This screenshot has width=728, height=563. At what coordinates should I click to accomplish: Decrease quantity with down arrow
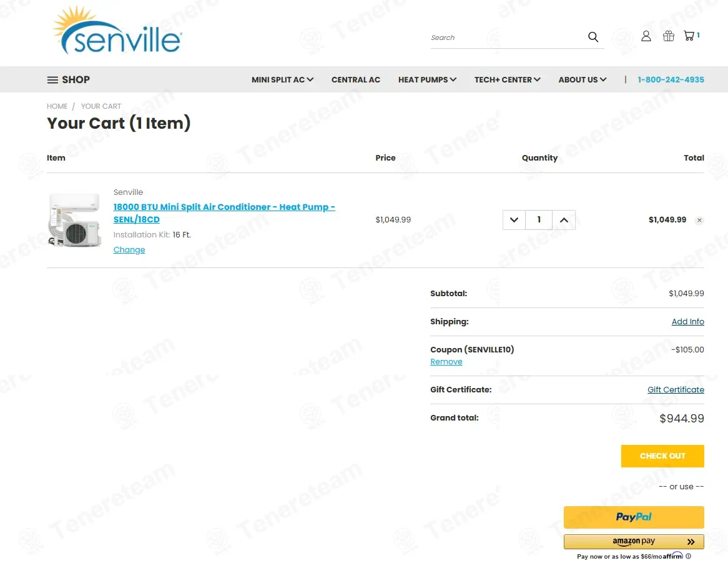tap(514, 220)
